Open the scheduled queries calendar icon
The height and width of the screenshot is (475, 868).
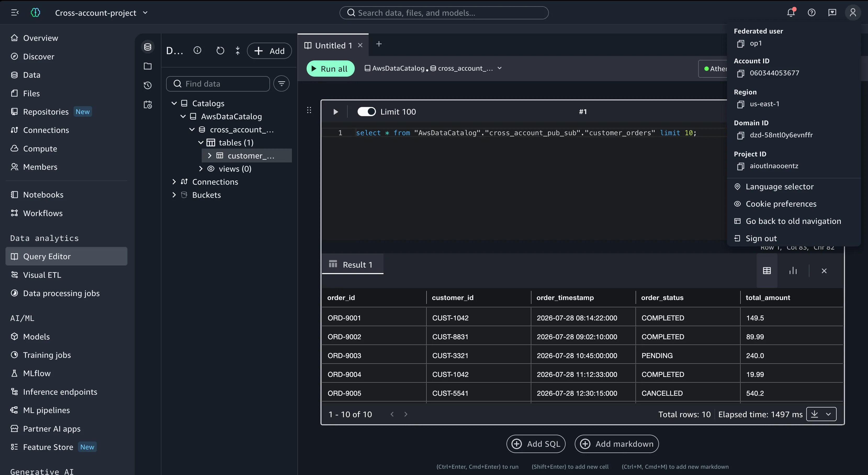click(x=148, y=105)
